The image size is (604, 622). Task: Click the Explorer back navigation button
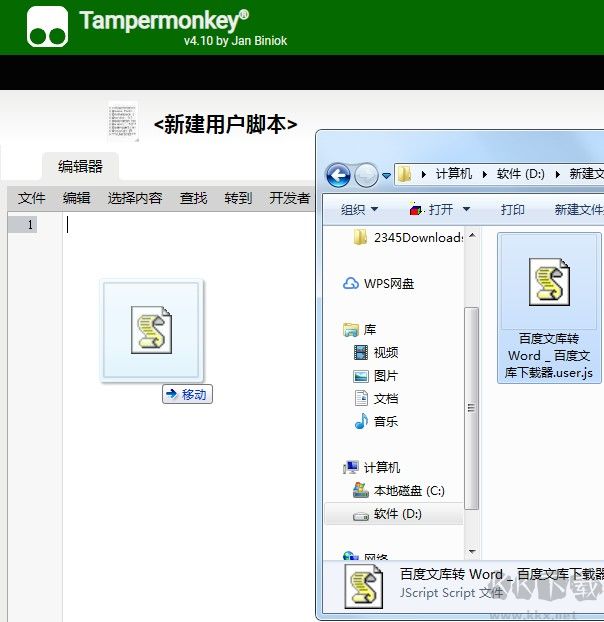click(338, 175)
